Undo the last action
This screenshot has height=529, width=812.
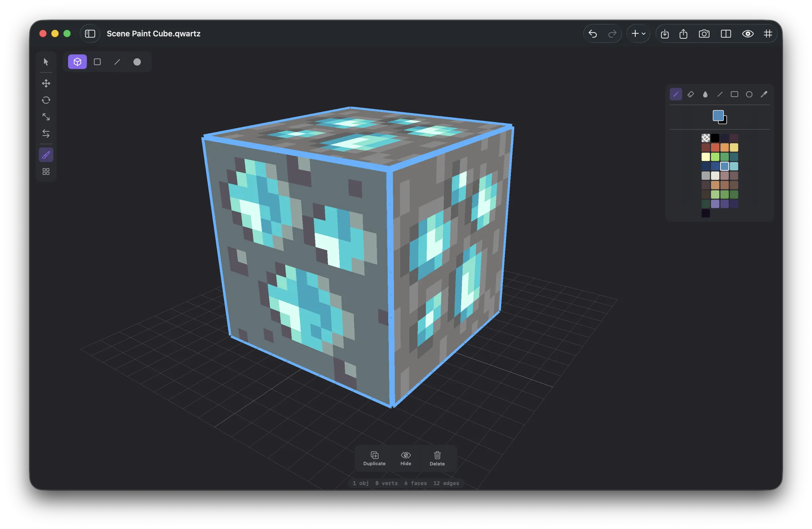[593, 34]
